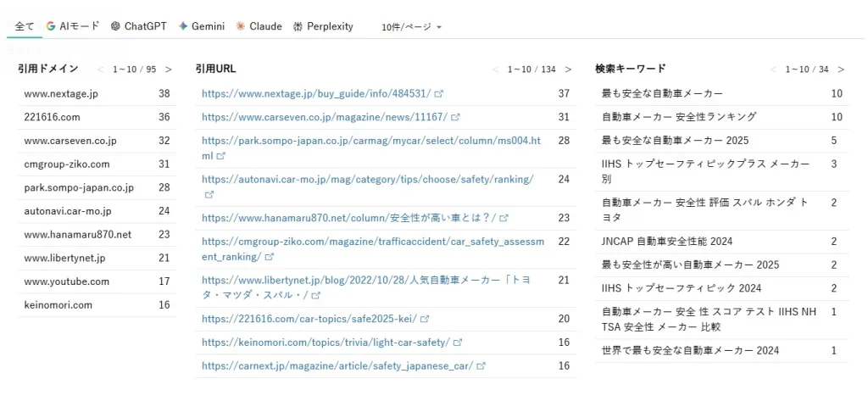868x401 pixels.
Task: Go to next page of 引用URL
Action: (x=568, y=70)
